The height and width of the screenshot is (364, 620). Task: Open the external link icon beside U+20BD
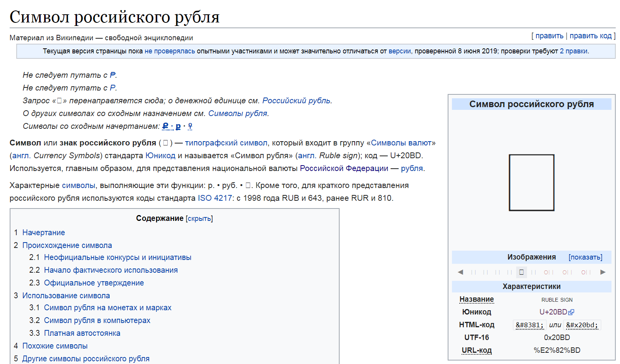(x=571, y=312)
